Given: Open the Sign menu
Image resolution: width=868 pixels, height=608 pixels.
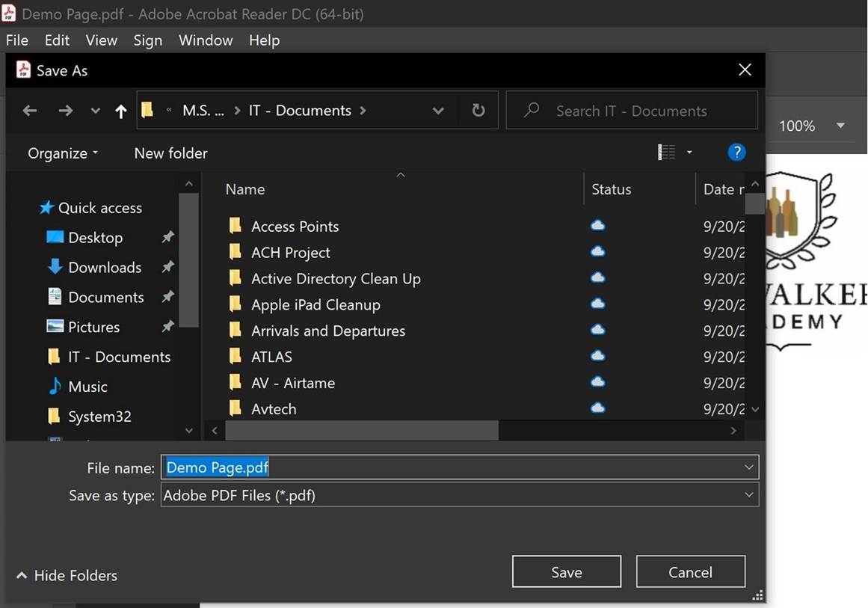Looking at the screenshot, I should point(147,40).
